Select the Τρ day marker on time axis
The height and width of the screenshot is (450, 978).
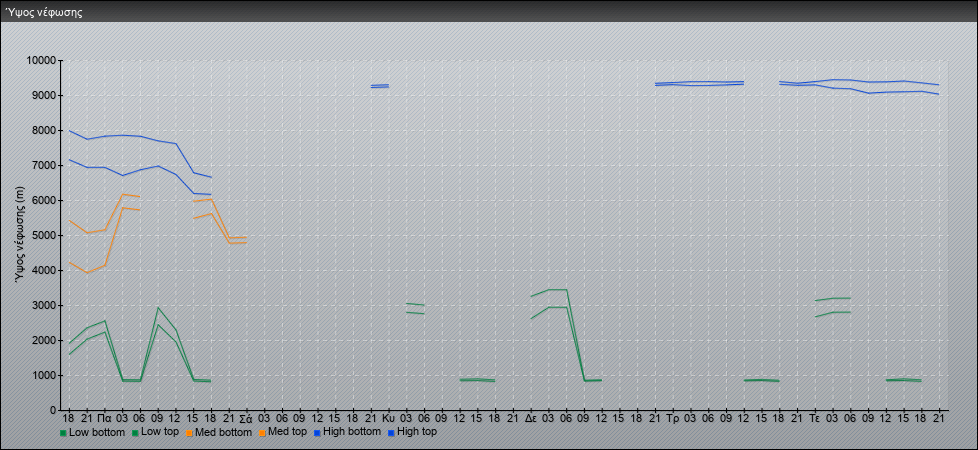pos(672,417)
